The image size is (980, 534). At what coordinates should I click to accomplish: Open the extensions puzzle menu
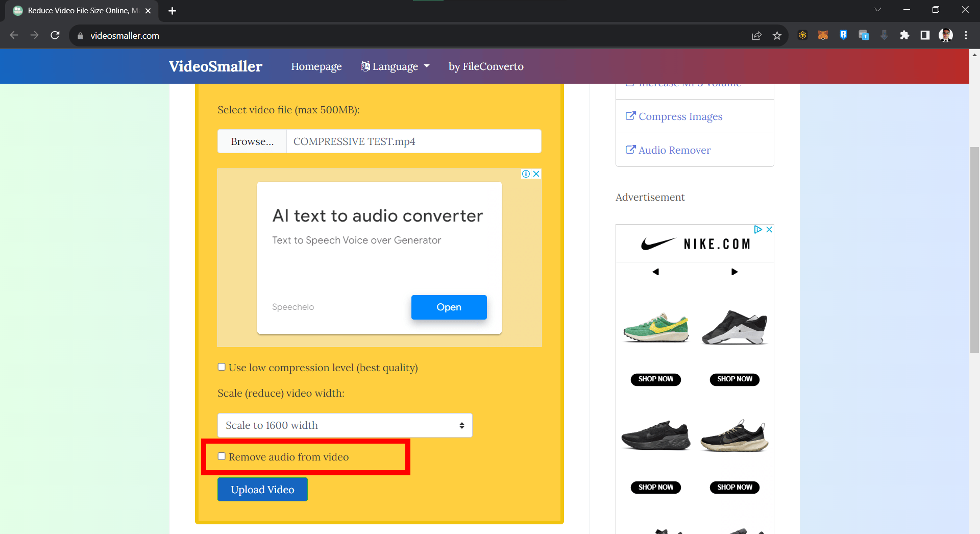coord(905,35)
